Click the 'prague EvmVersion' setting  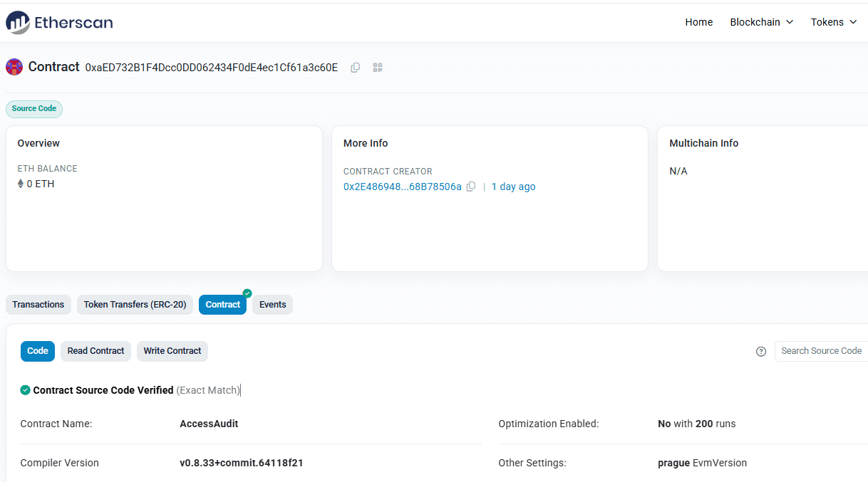703,463
